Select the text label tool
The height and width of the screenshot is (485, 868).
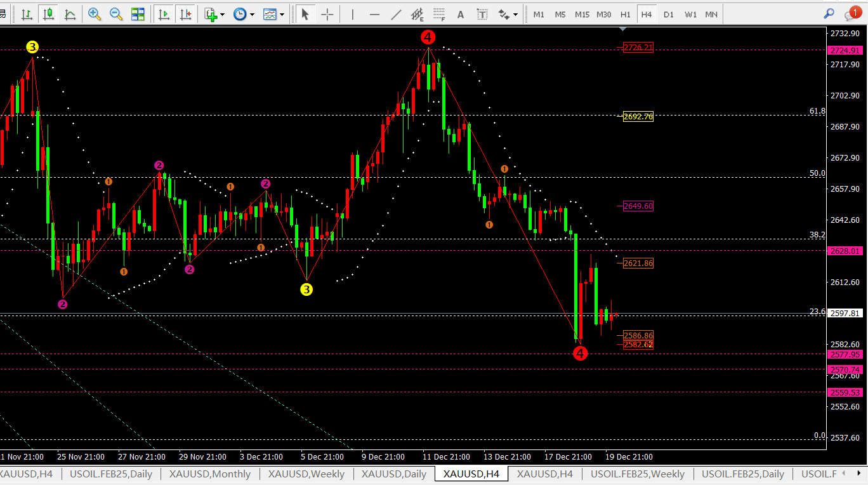(x=482, y=14)
